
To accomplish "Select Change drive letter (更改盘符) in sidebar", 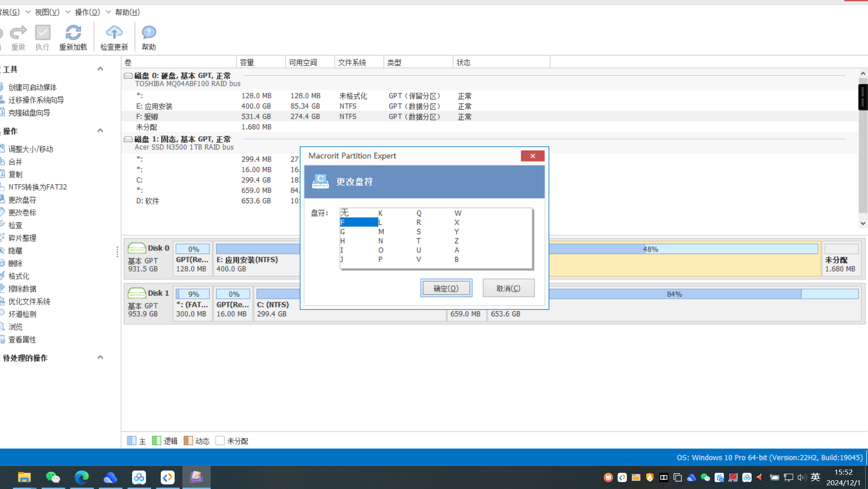I will (22, 200).
